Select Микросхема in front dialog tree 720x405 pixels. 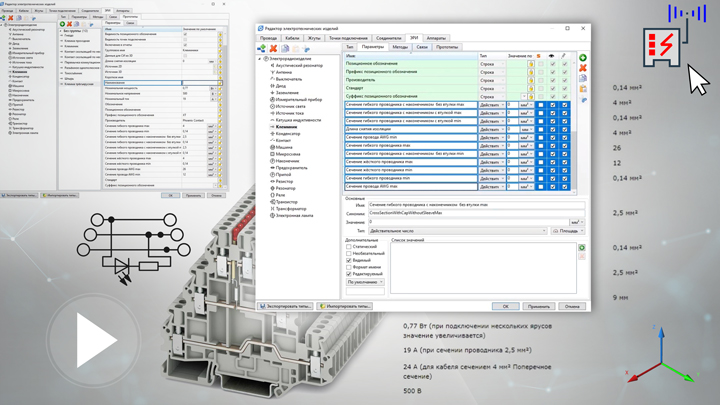coord(288,154)
